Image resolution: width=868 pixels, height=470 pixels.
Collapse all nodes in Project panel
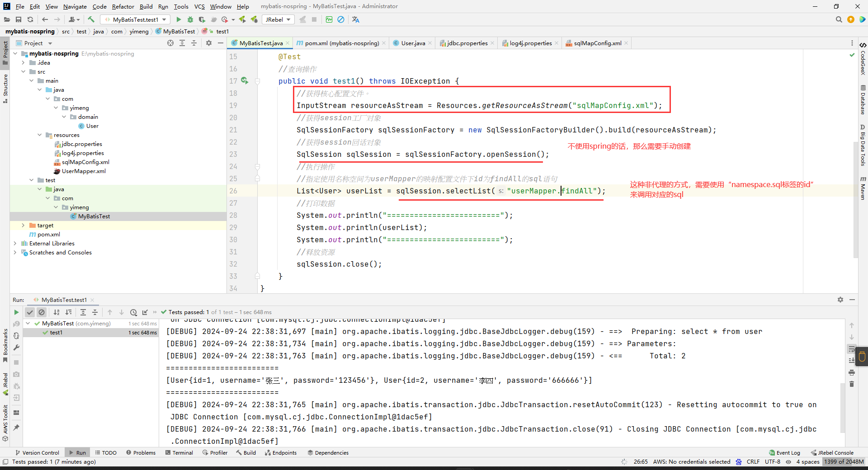[x=194, y=43]
